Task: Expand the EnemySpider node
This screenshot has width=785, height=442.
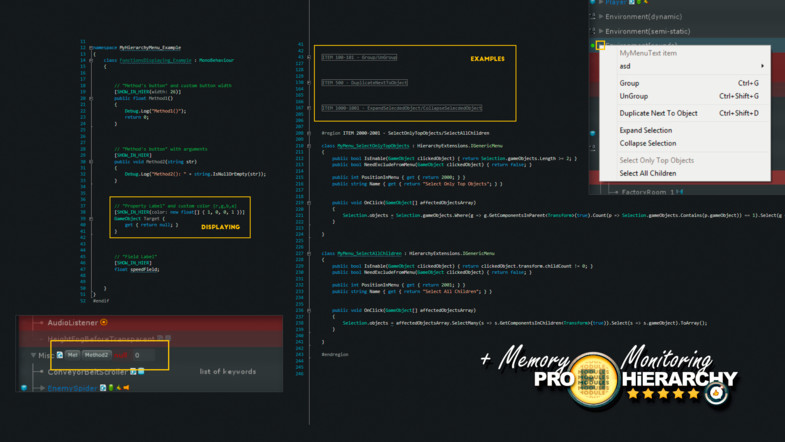Action: (42, 388)
